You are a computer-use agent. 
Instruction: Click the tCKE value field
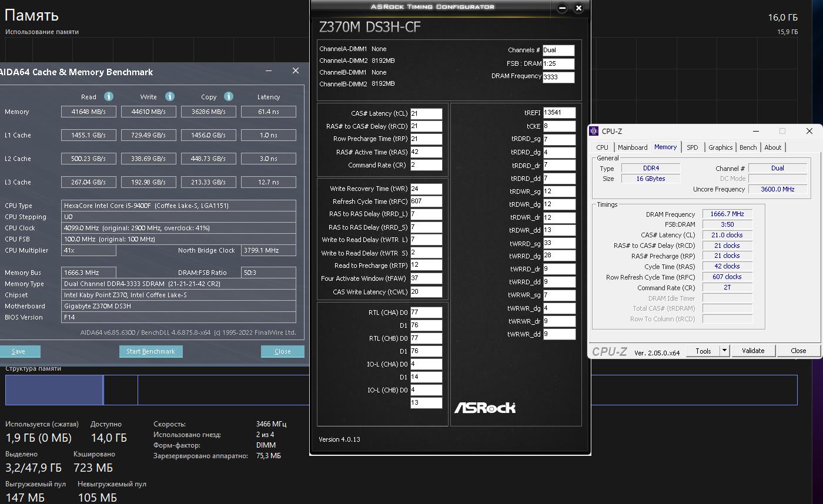coord(559,126)
